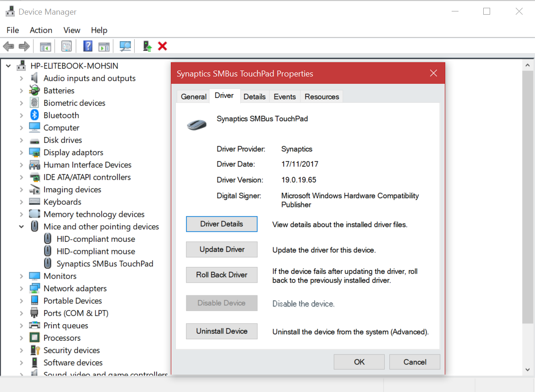Image resolution: width=535 pixels, height=392 pixels.
Task: Click the Batteries category icon
Action: coord(34,90)
